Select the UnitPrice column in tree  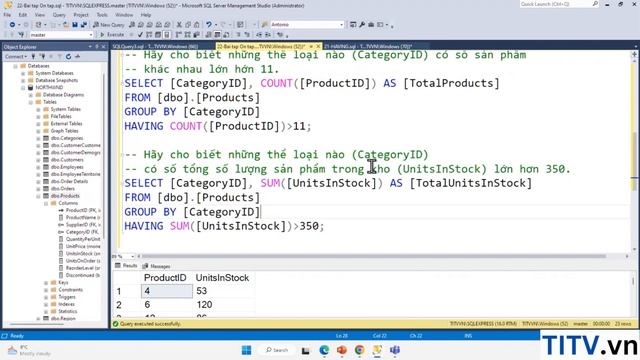(83, 246)
